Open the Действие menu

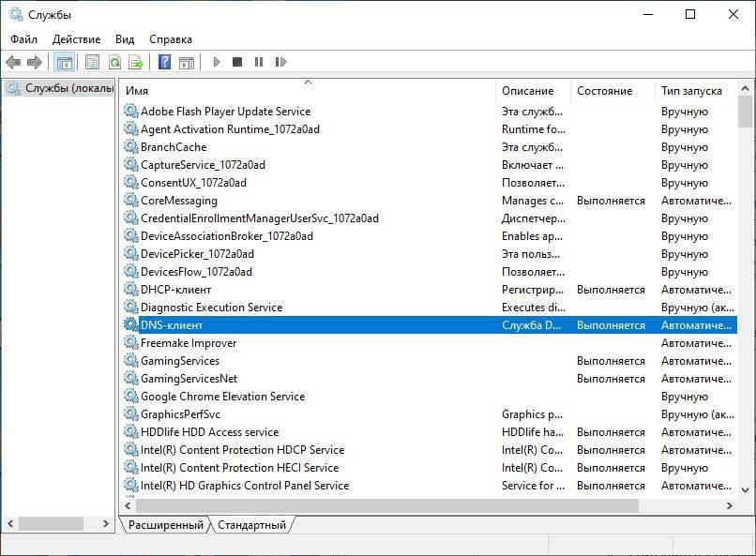pyautogui.click(x=77, y=39)
